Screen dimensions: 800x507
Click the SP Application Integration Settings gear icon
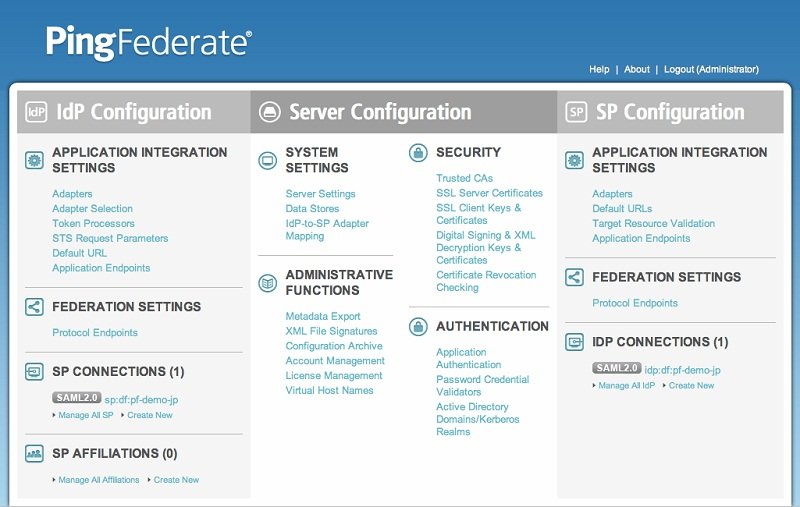point(574,161)
